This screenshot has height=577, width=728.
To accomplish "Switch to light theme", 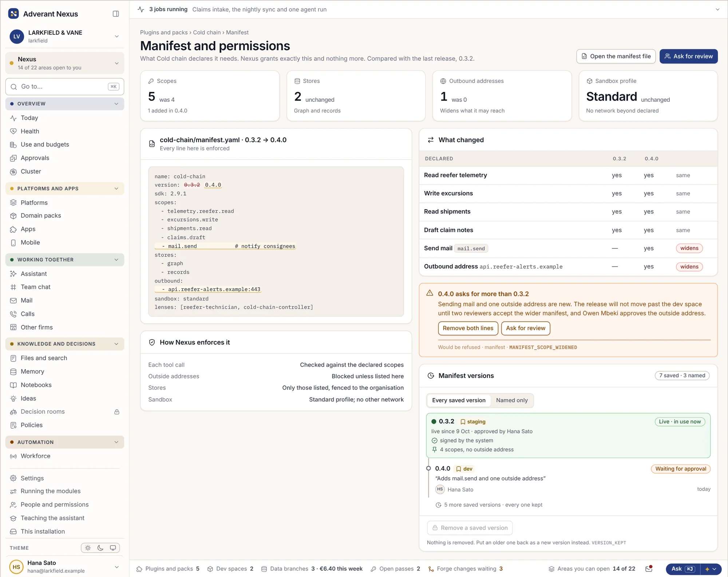I will (x=88, y=548).
